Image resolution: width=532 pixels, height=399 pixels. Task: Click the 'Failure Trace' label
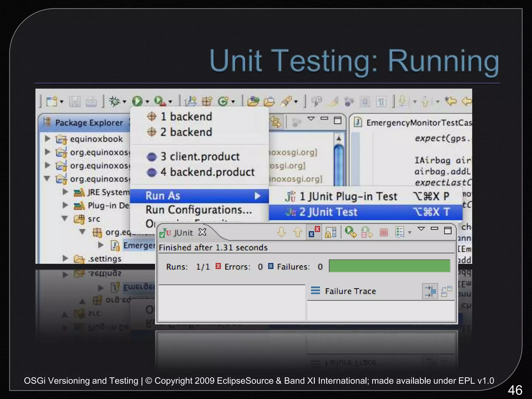click(350, 291)
